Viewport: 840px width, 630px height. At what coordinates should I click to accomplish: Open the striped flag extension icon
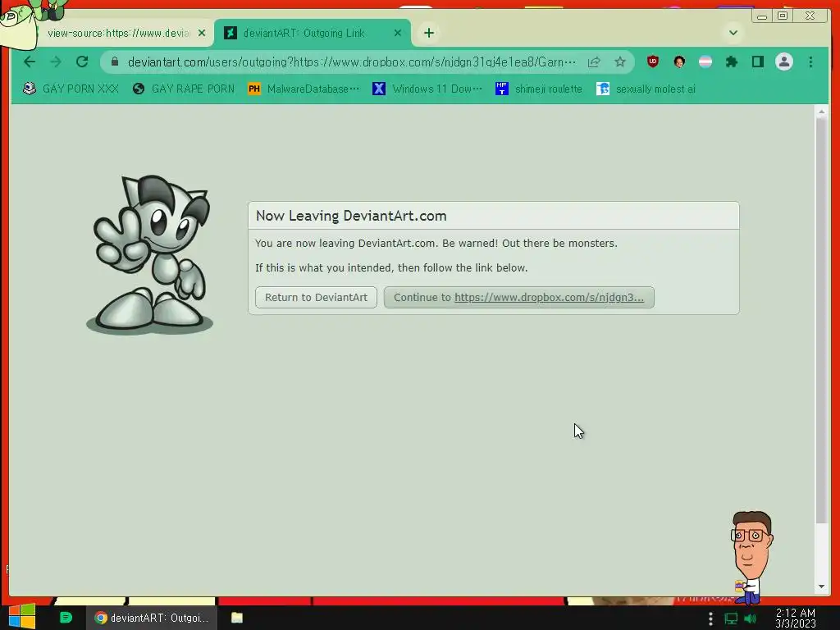click(x=705, y=62)
